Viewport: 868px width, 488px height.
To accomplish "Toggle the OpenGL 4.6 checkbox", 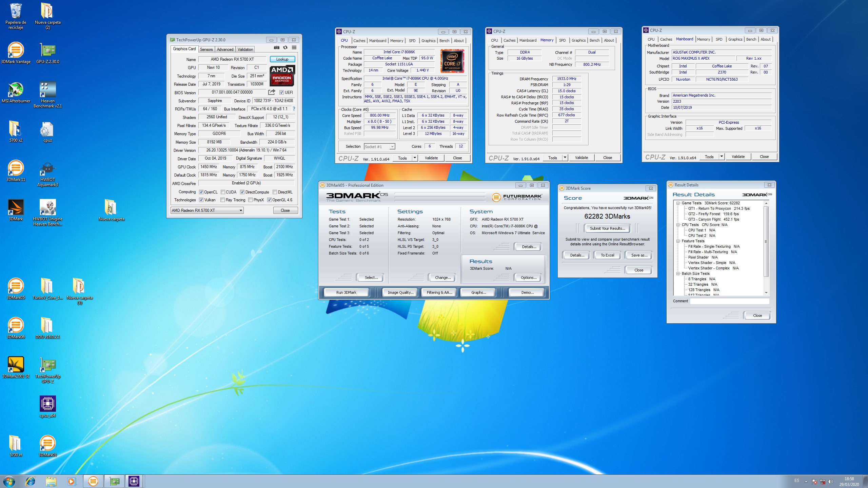I will [x=269, y=200].
